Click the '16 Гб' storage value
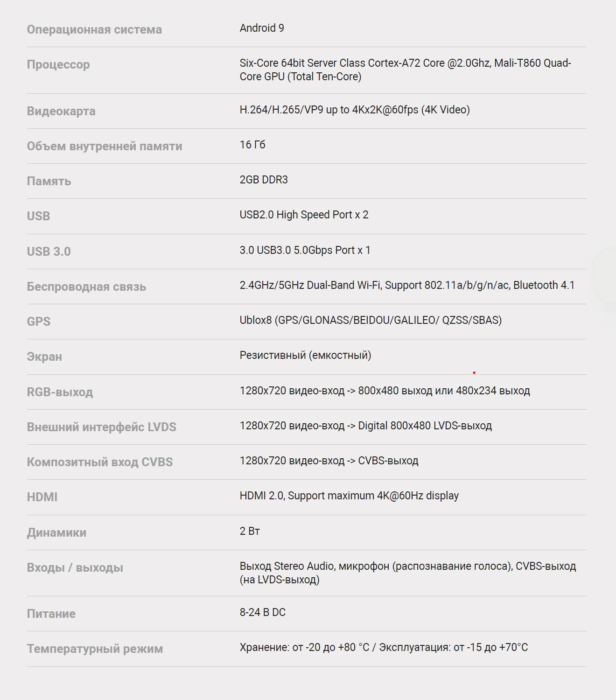The width and height of the screenshot is (616, 700). click(252, 145)
